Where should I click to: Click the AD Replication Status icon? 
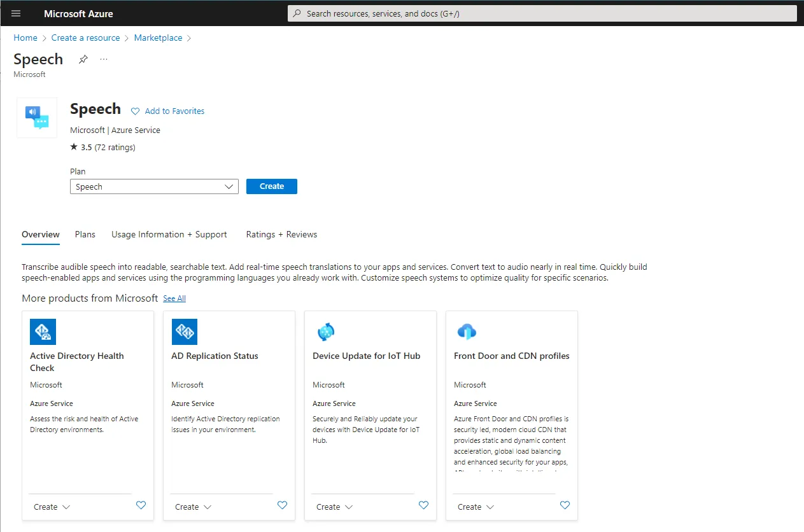(x=184, y=332)
